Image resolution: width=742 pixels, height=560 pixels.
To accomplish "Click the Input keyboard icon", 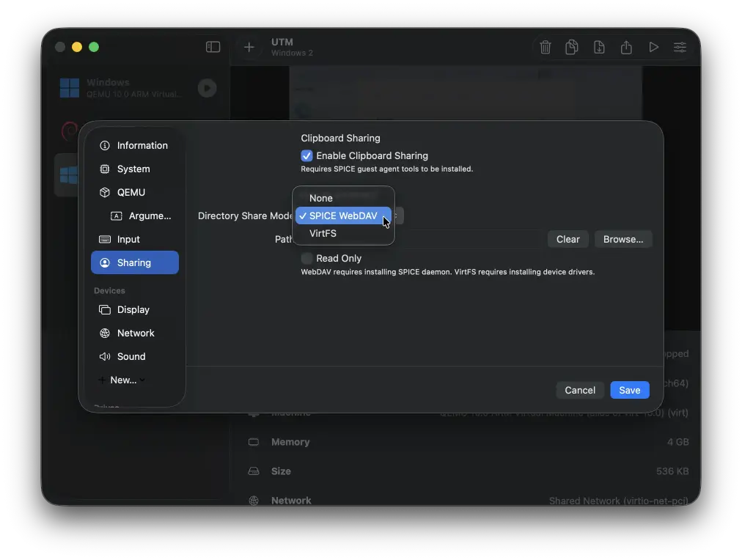I will click(105, 240).
